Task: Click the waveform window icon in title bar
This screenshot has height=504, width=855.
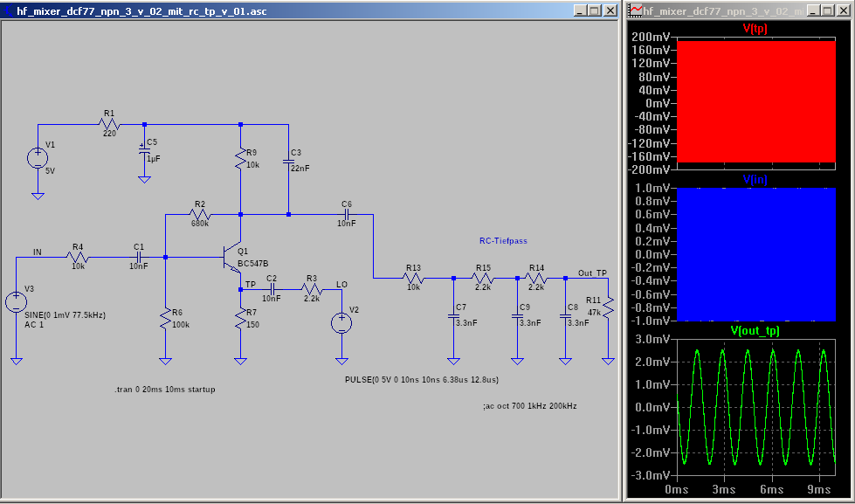Action: point(636,10)
